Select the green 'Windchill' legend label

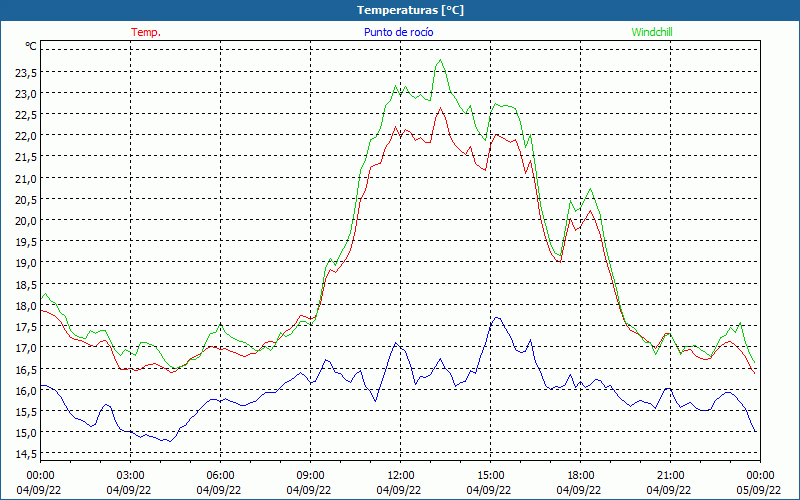click(x=652, y=32)
